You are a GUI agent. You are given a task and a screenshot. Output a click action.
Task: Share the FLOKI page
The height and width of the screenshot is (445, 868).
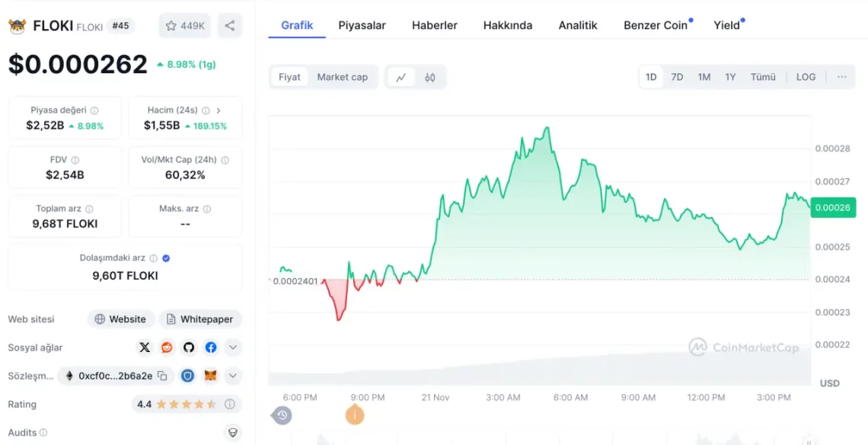coord(230,25)
